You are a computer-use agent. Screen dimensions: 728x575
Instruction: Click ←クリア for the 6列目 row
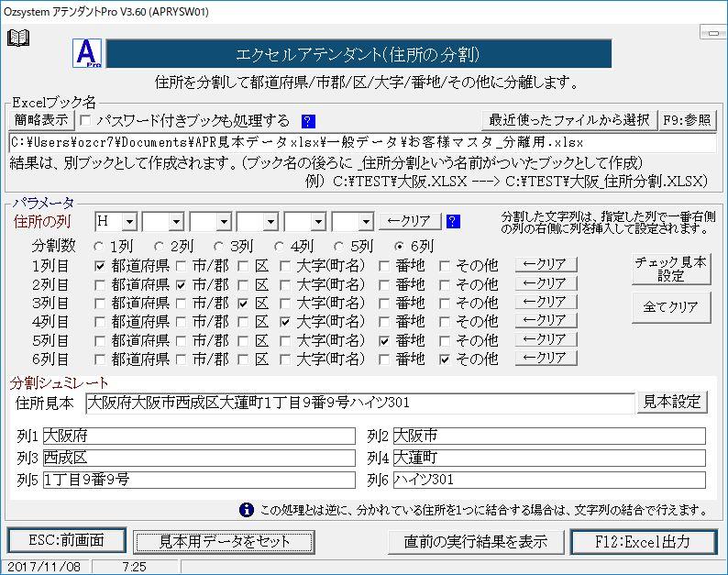[546, 358]
